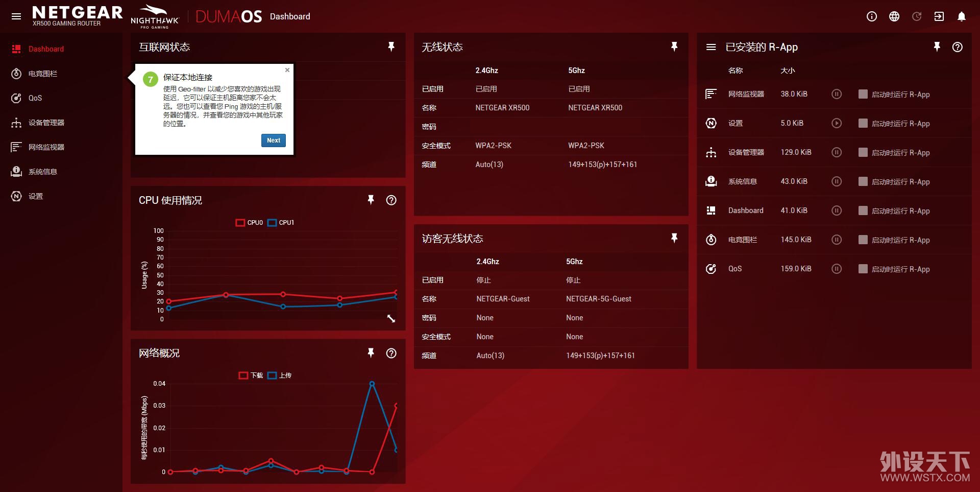Select the 5Ghz channel value 149+153(p)+157+161 in 无线状态

coord(603,165)
